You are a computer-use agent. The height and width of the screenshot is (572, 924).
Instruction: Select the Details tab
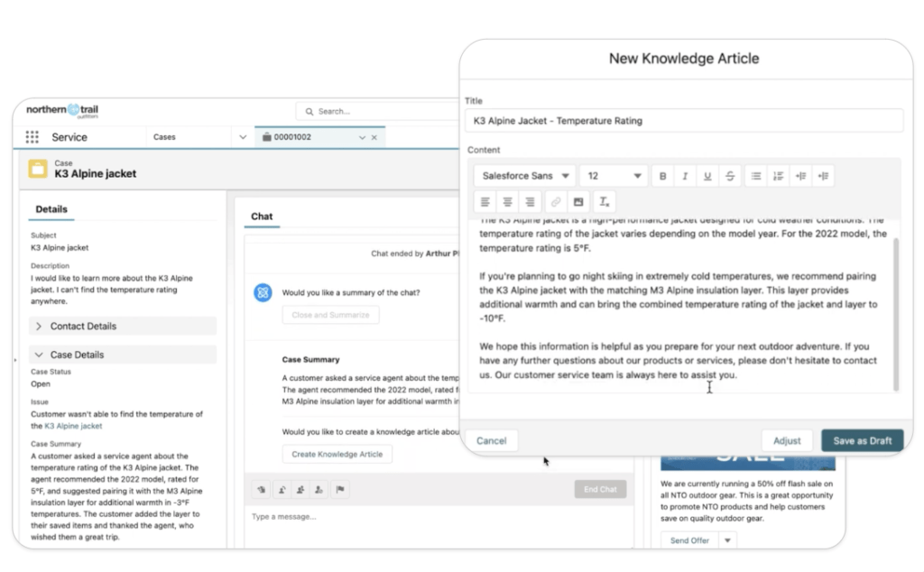point(51,209)
